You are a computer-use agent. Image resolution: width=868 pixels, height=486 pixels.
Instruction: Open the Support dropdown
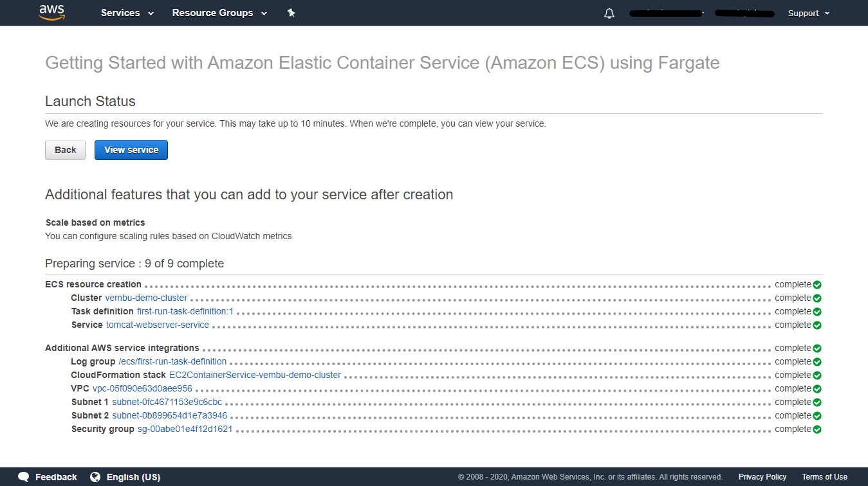pyautogui.click(x=809, y=13)
